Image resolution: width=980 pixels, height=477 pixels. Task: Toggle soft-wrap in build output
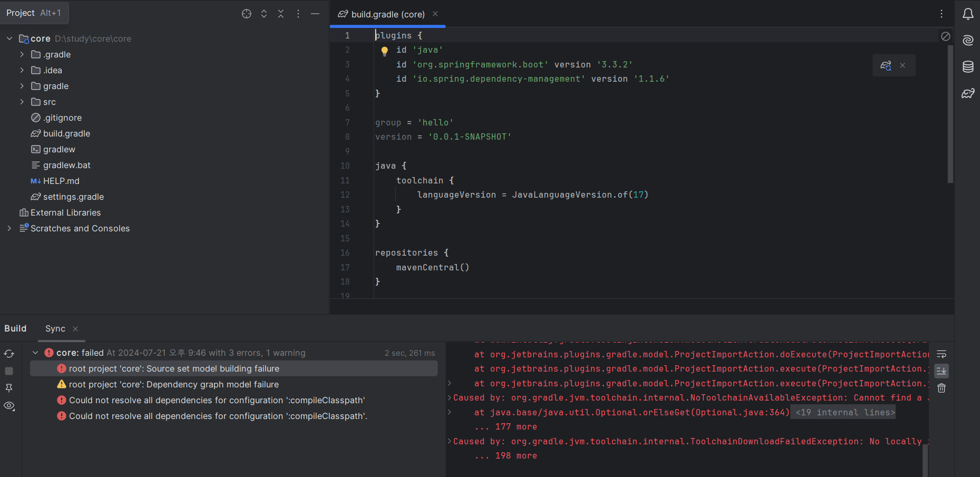(x=942, y=354)
